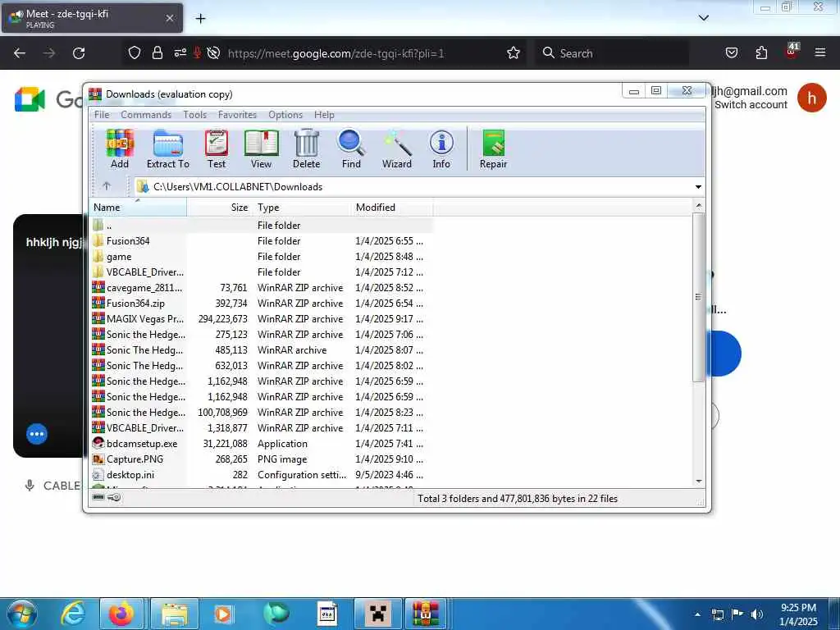Image resolution: width=840 pixels, height=630 pixels.
Task: Select the Fusion364 folder row
Action: tap(262, 241)
